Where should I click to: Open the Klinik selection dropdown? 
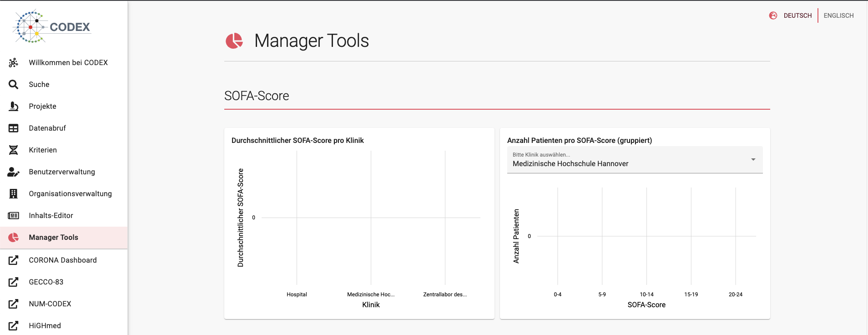coord(635,160)
